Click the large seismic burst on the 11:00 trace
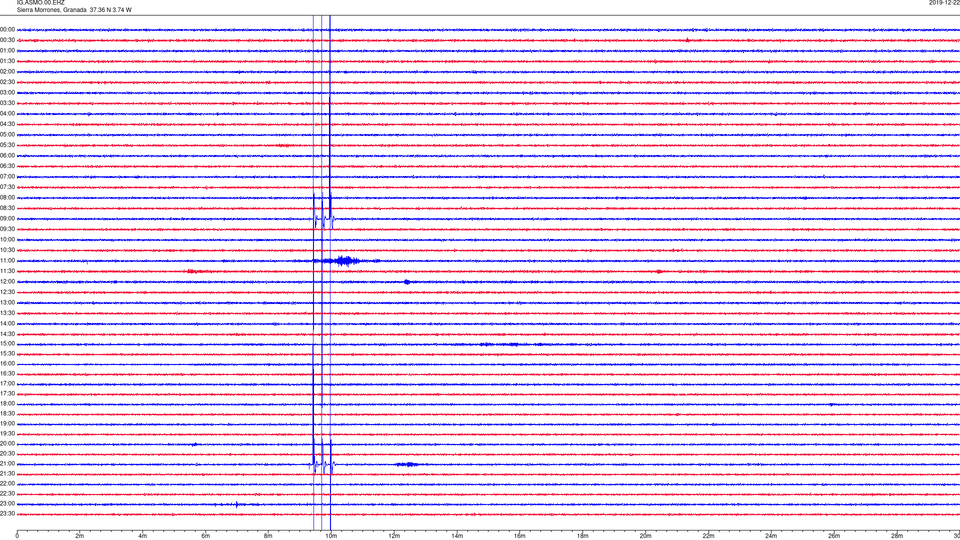The image size is (960, 540). pyautogui.click(x=347, y=261)
